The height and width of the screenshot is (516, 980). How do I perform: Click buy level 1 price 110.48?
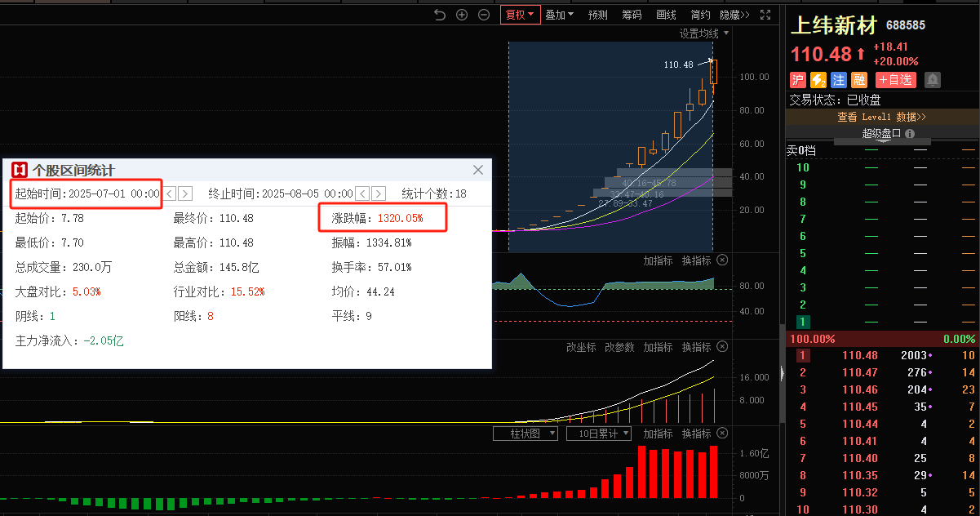coord(860,355)
